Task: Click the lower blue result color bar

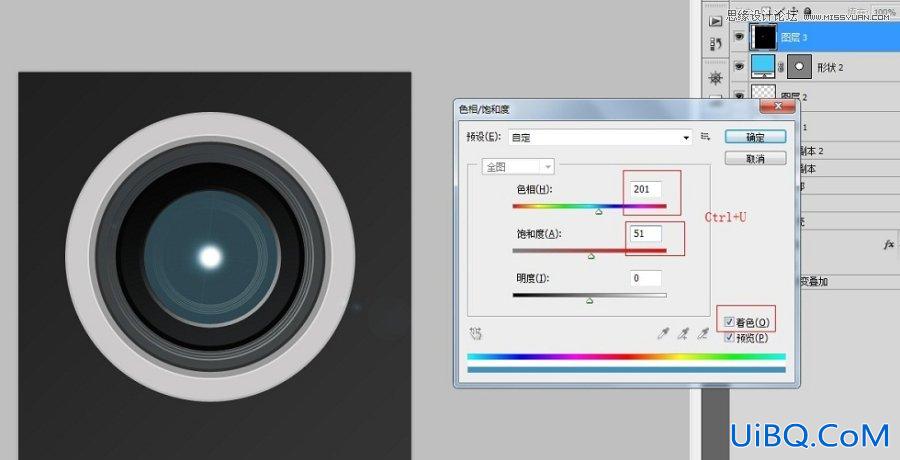Action: tap(626, 370)
